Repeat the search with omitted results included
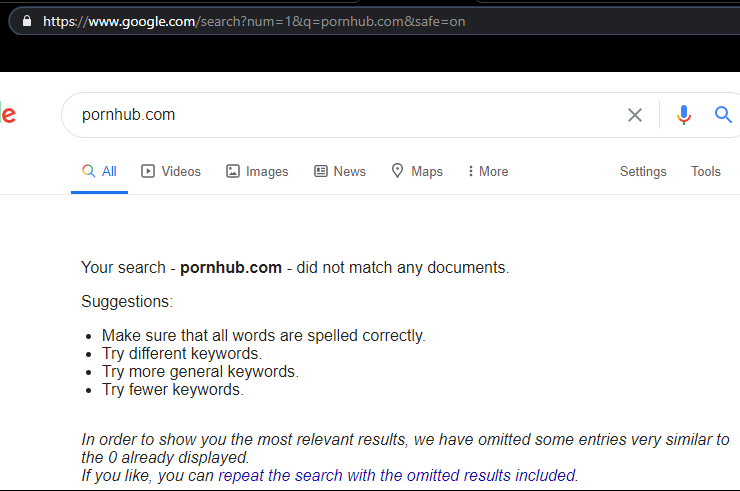 (x=397, y=475)
